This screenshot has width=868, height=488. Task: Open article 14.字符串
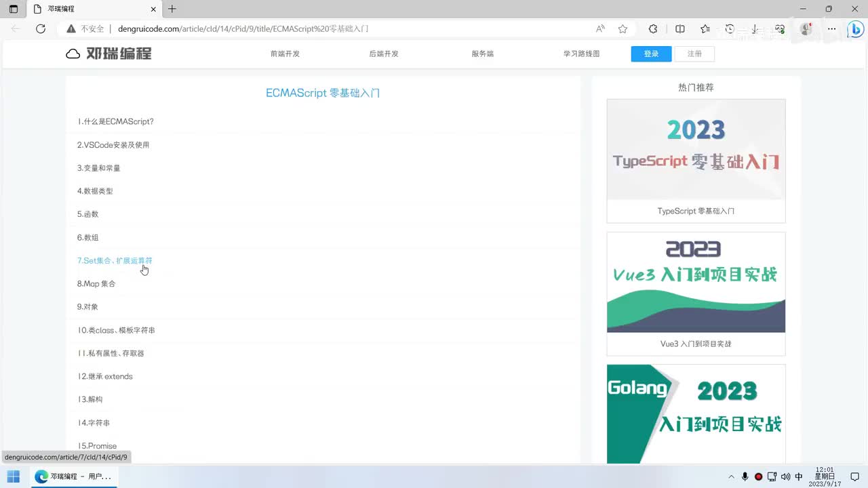pos(94,423)
